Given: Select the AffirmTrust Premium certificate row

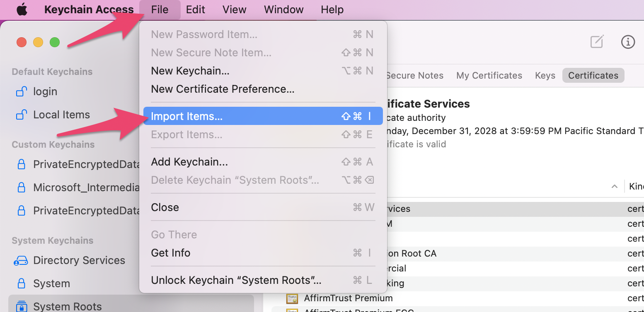Looking at the screenshot, I should pyautogui.click(x=458, y=298).
